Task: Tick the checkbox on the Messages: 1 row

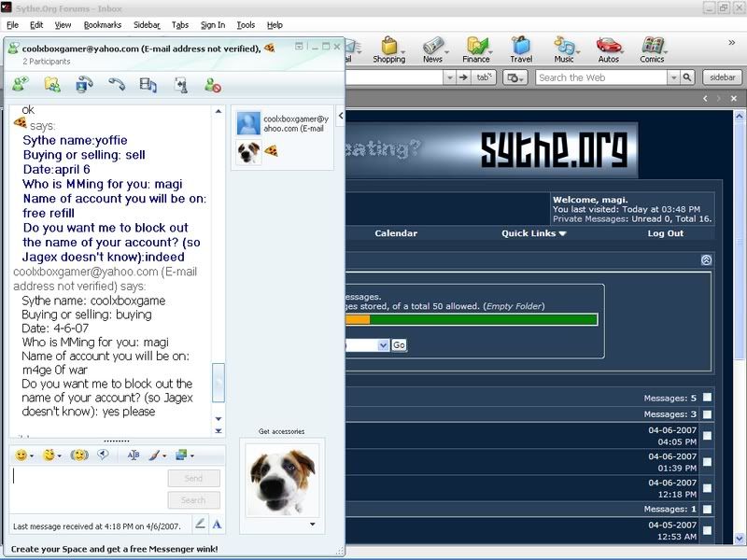Action: (x=708, y=509)
